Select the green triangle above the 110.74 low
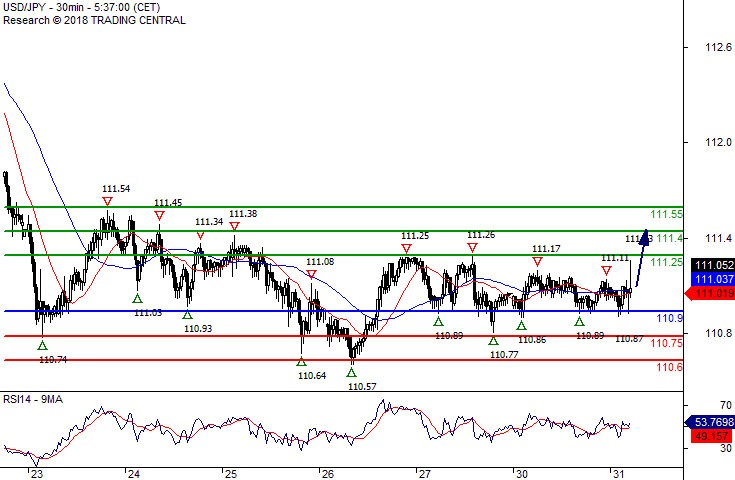 tap(42, 345)
